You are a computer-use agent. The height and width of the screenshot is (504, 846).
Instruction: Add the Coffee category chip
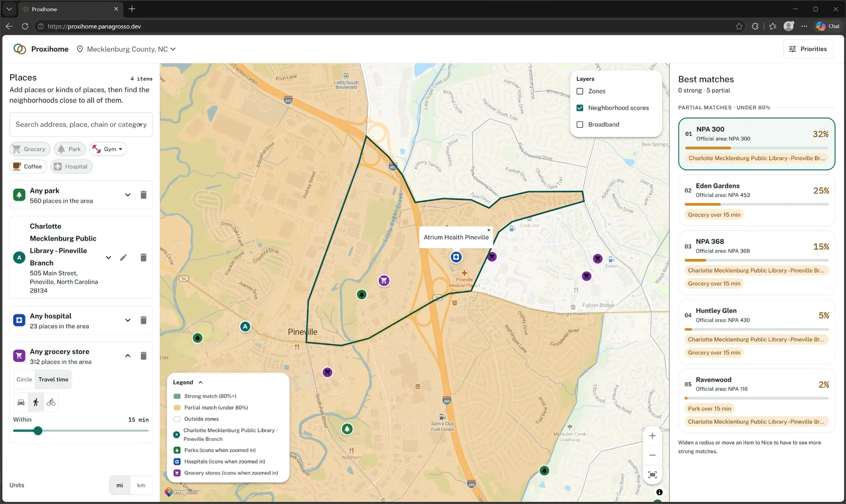(28, 166)
